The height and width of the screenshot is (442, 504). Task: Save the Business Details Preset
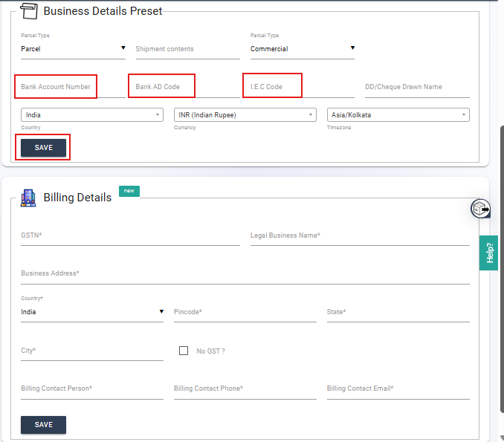coord(43,148)
